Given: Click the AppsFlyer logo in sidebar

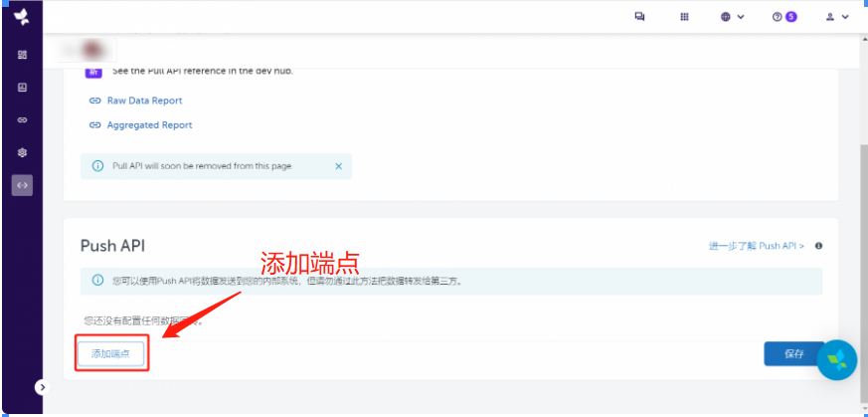Looking at the screenshot, I should [x=22, y=17].
